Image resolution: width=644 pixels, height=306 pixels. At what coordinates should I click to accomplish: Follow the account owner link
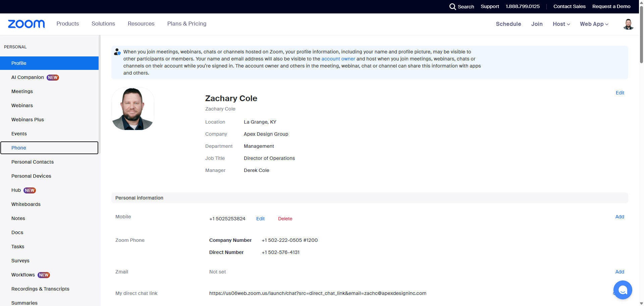point(338,59)
